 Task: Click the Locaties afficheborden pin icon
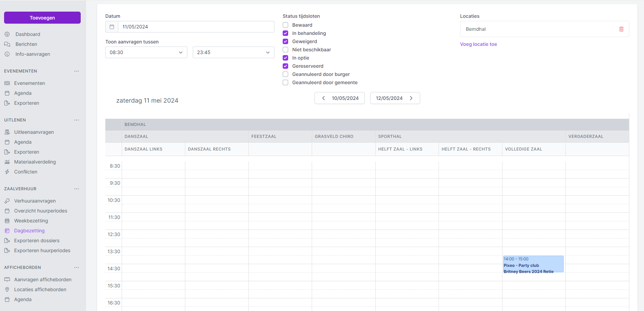[7, 289]
